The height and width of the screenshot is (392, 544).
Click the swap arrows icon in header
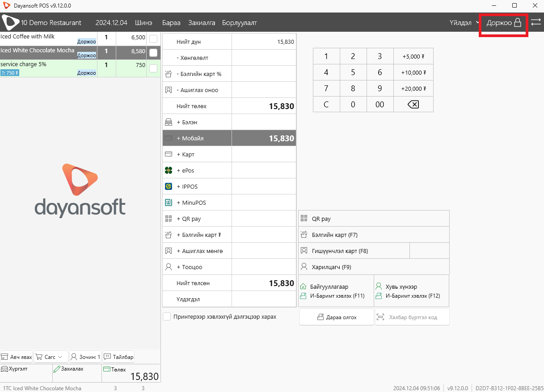pos(536,22)
